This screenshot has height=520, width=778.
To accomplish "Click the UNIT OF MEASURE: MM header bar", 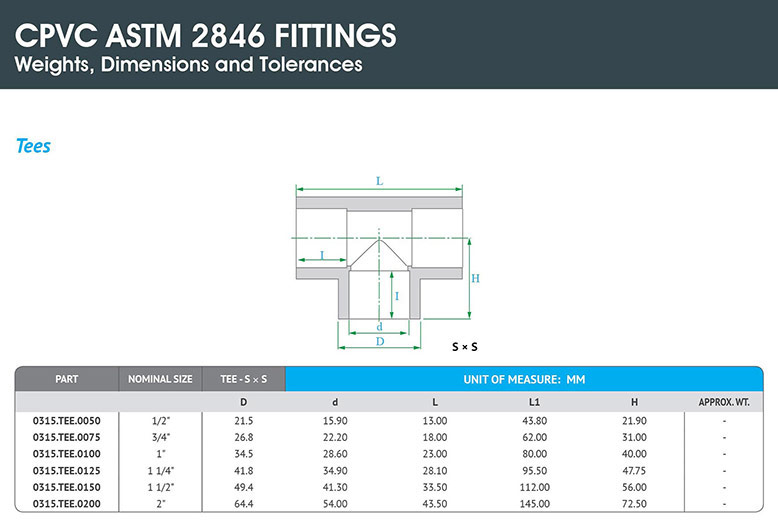I will click(x=523, y=380).
